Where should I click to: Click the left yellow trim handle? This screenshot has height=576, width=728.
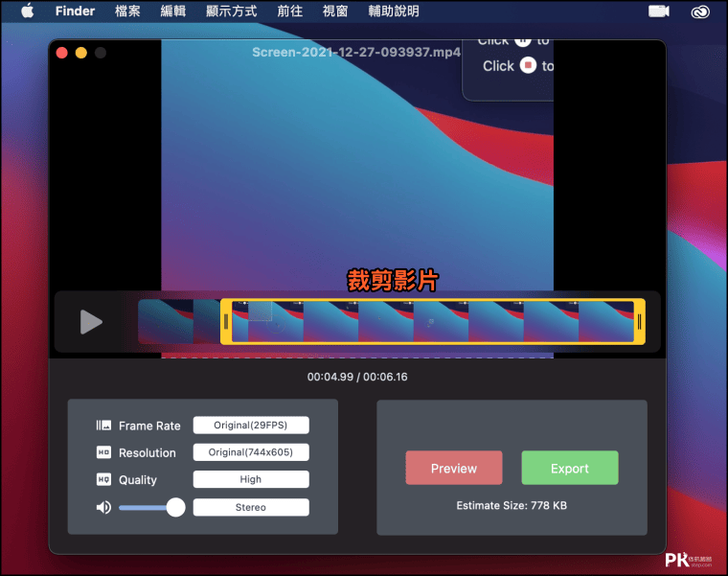226,321
